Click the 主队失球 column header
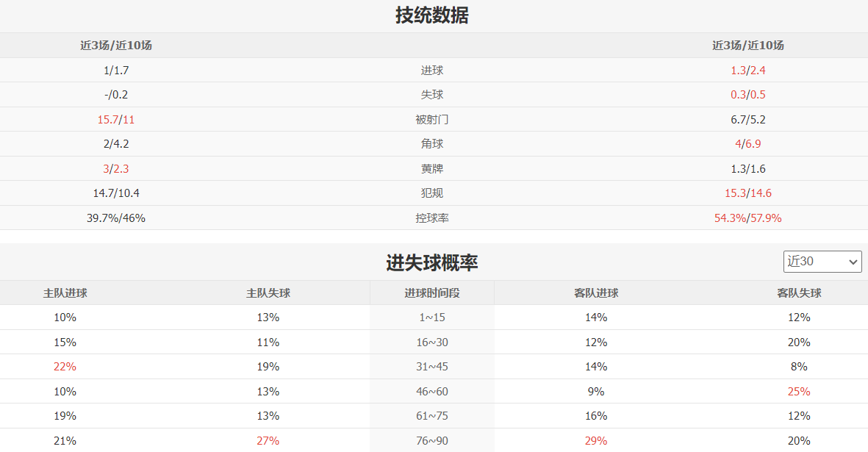 click(268, 293)
